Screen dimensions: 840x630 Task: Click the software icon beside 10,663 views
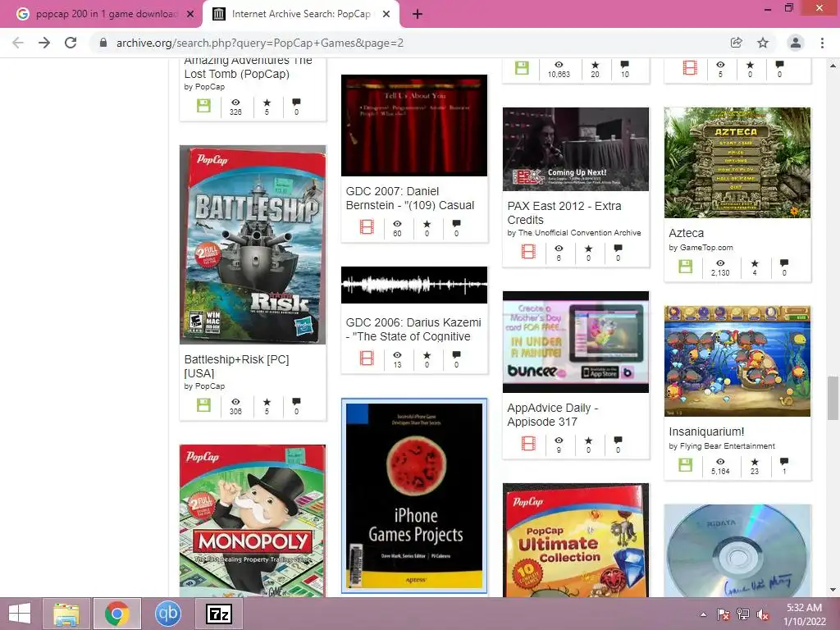click(522, 68)
